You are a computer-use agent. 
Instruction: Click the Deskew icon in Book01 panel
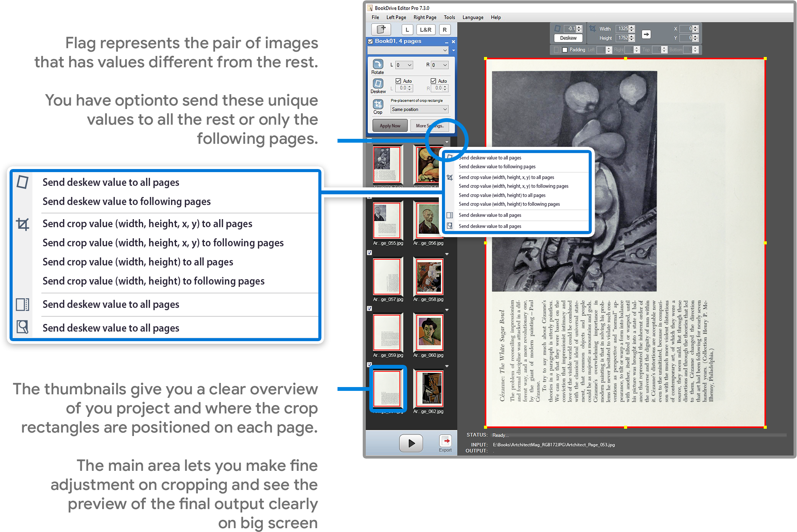[x=378, y=83]
